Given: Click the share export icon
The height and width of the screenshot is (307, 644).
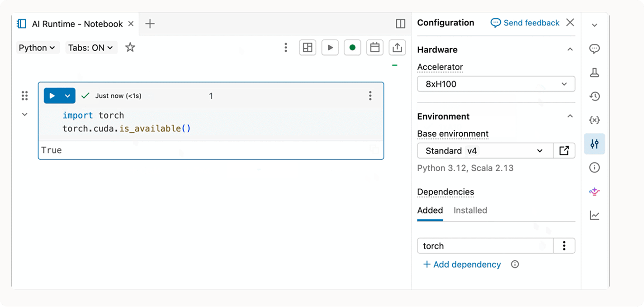Looking at the screenshot, I should point(397,48).
